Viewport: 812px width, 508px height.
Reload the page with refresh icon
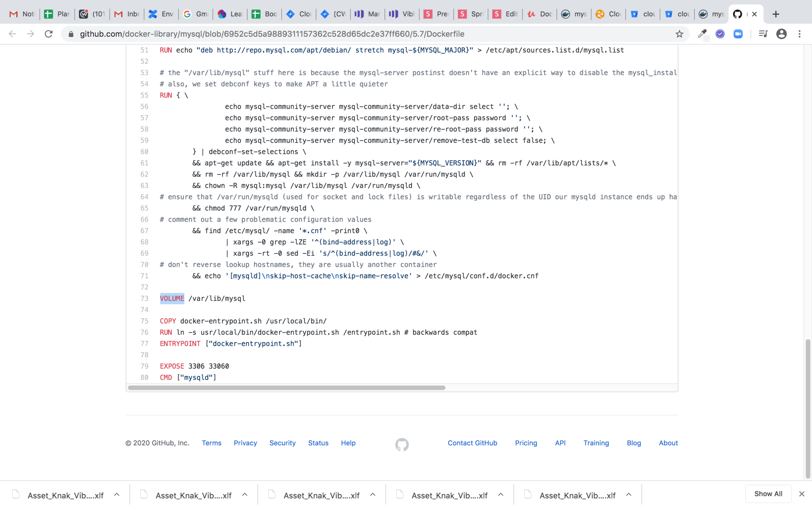pos(48,34)
